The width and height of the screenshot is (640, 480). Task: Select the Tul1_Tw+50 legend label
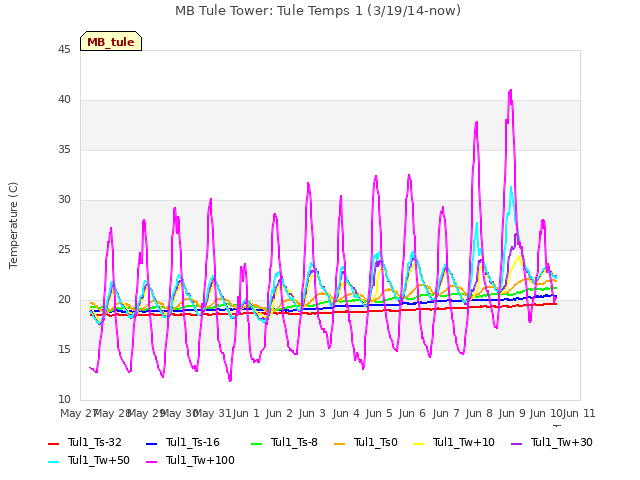(99, 460)
